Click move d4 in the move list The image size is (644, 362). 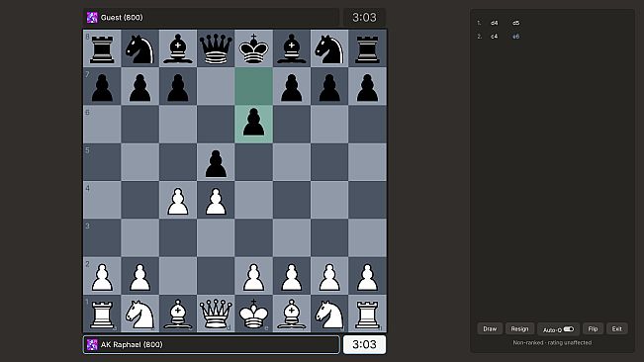494,23
